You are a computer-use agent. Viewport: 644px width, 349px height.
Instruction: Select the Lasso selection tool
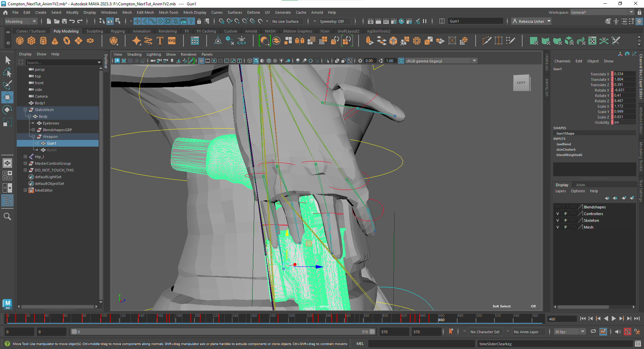point(7,72)
